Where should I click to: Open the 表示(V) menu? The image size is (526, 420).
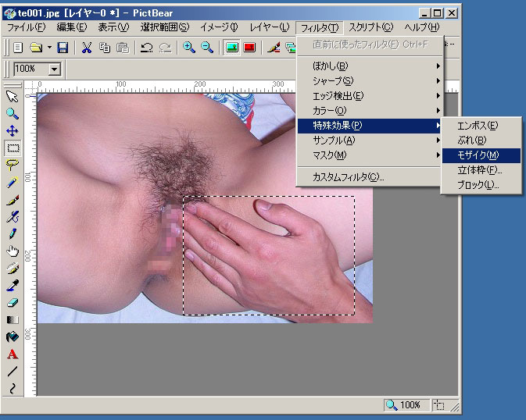click(x=113, y=27)
